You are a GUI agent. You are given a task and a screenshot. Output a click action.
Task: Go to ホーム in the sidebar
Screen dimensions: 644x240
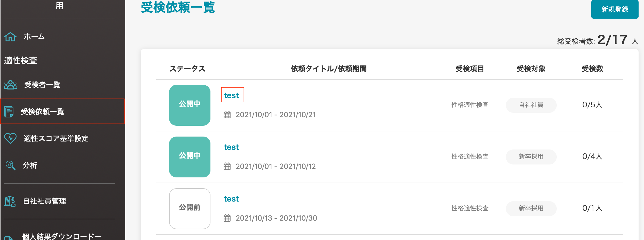pos(34,37)
